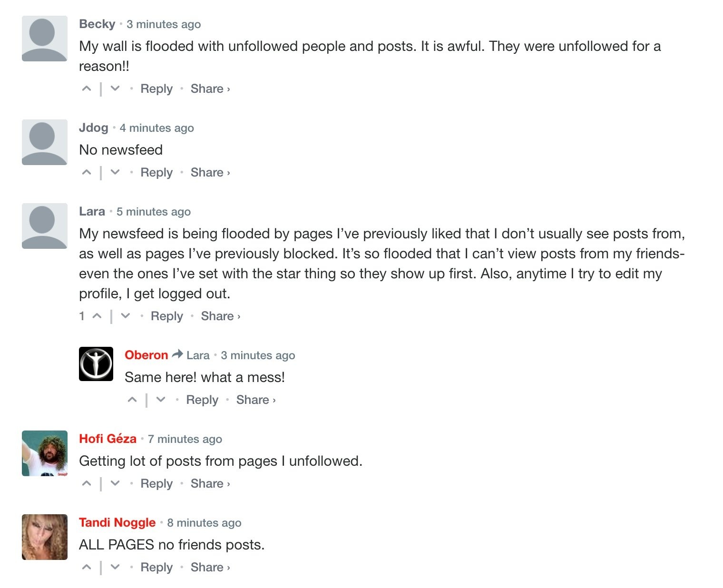This screenshot has width=723, height=588.
Task: Open Share menu for Lara's comment
Action: [x=220, y=316]
